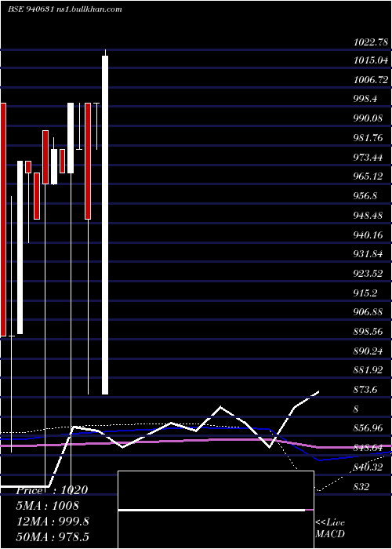Click the 5MA : 1008 readout

48,506
